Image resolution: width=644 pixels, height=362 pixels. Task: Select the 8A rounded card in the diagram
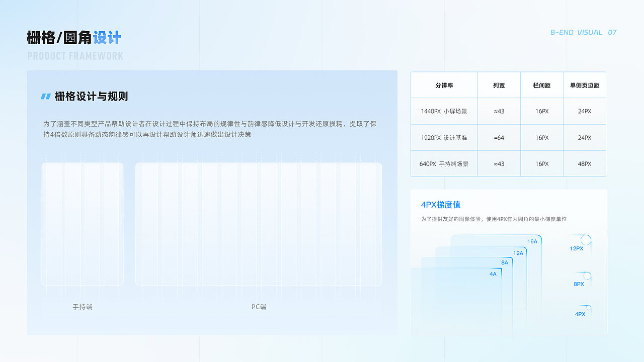pos(505,262)
